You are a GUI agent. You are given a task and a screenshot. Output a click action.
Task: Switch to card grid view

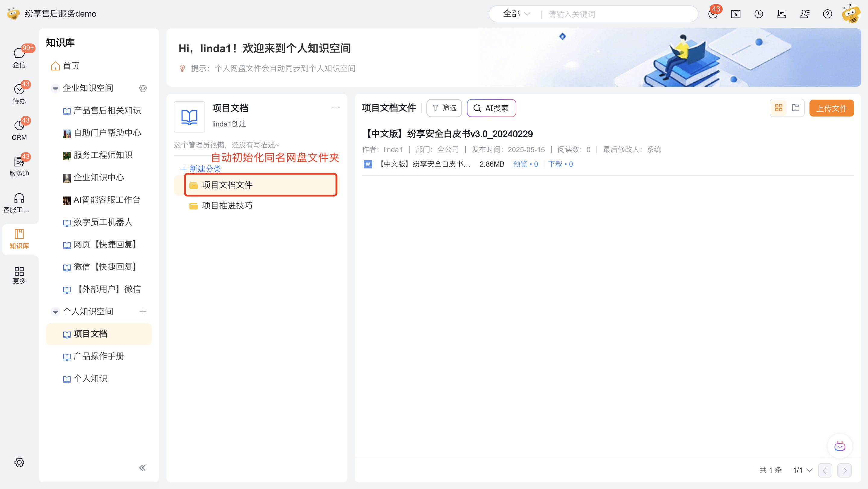(x=778, y=108)
